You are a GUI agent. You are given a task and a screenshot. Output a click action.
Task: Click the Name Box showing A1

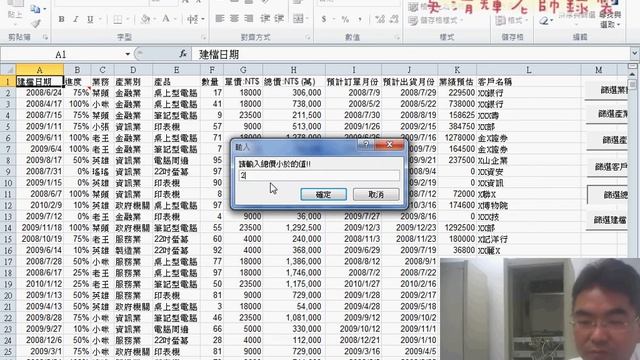61,54
